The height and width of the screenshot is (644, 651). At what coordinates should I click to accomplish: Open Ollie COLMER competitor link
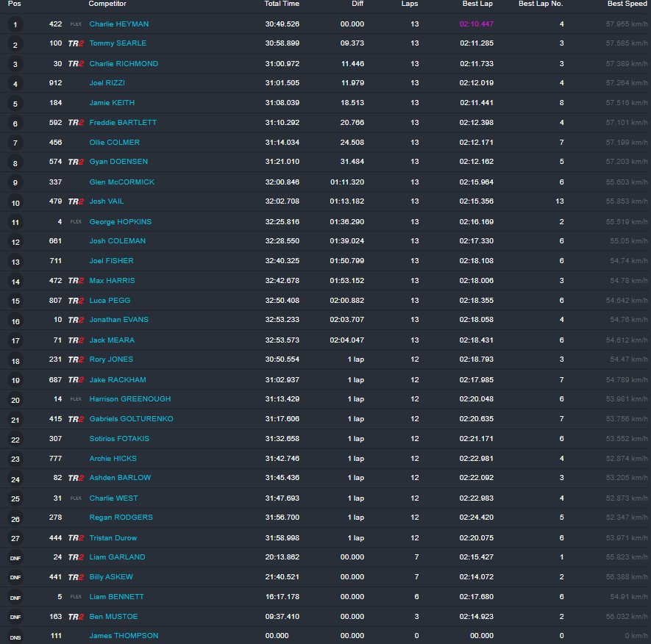(x=114, y=143)
